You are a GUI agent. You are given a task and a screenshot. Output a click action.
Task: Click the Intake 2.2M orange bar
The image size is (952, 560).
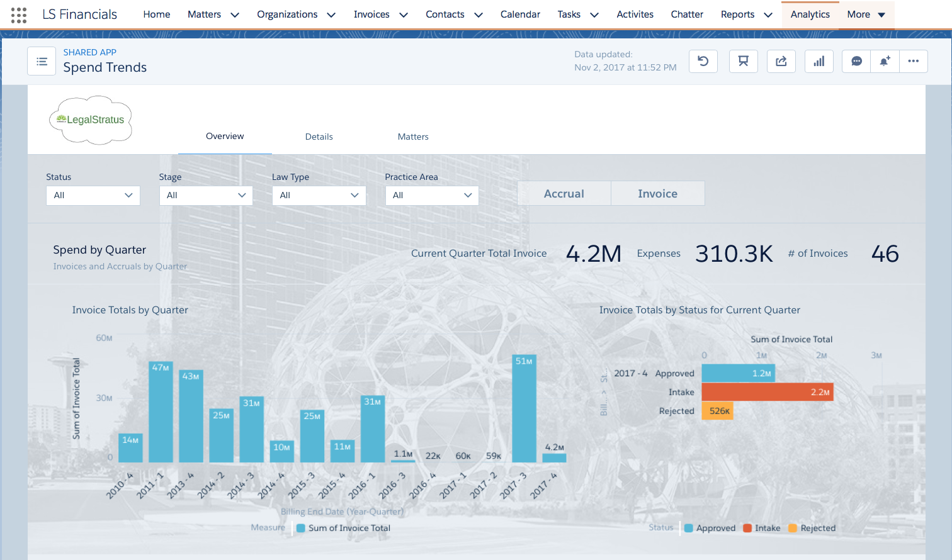point(768,392)
